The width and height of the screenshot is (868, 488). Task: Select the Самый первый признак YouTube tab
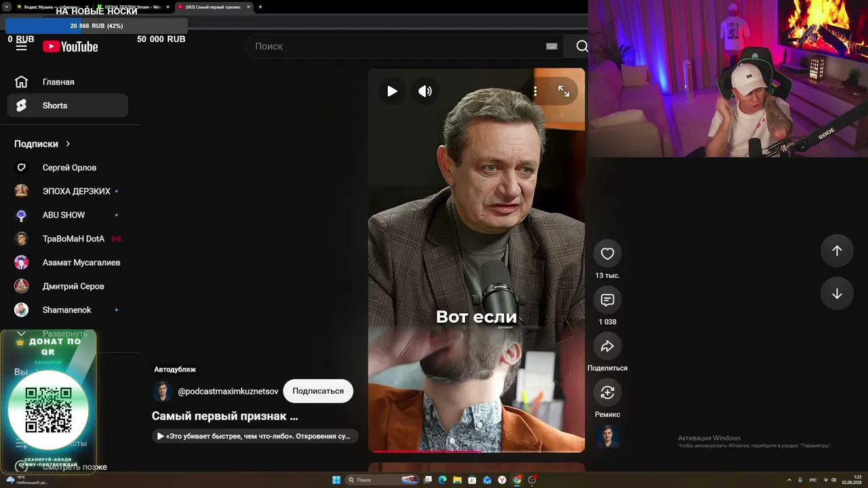[x=213, y=7]
